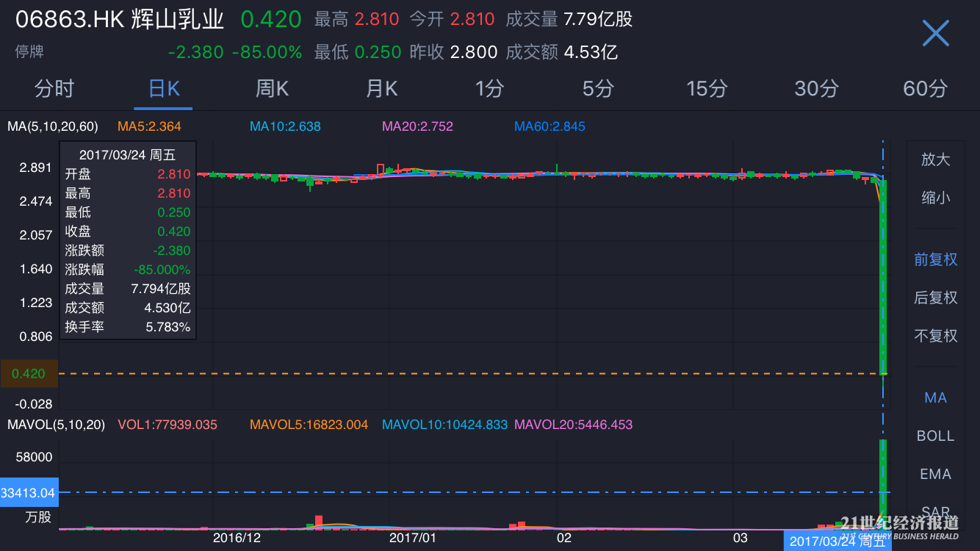Choose the EMA indicator

tap(935, 474)
